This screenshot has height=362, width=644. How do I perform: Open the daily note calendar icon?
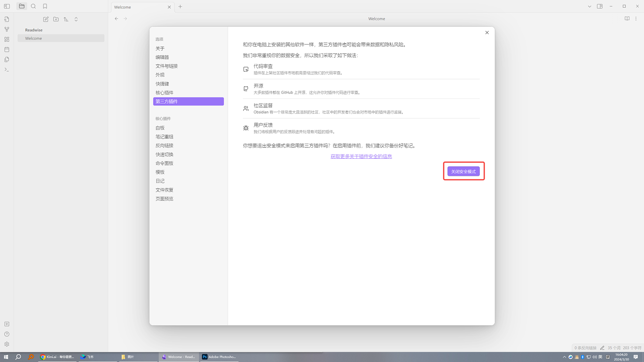(7, 49)
